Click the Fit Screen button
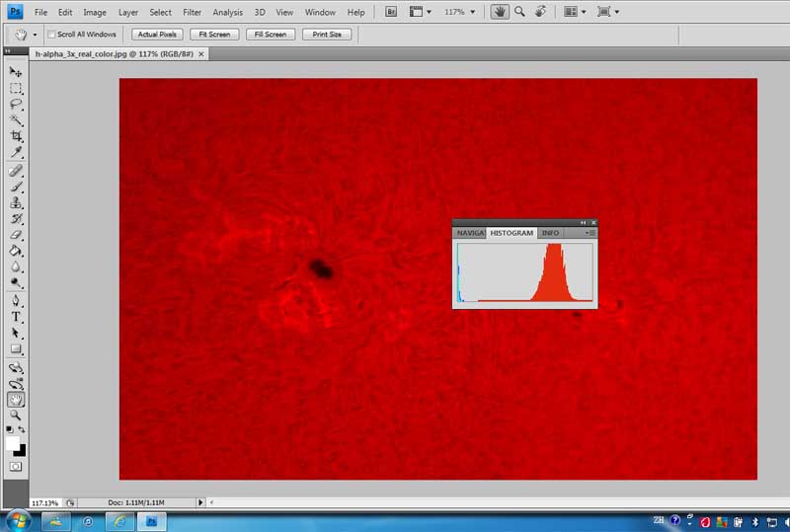Image resolution: width=790 pixels, height=532 pixels. (x=214, y=35)
